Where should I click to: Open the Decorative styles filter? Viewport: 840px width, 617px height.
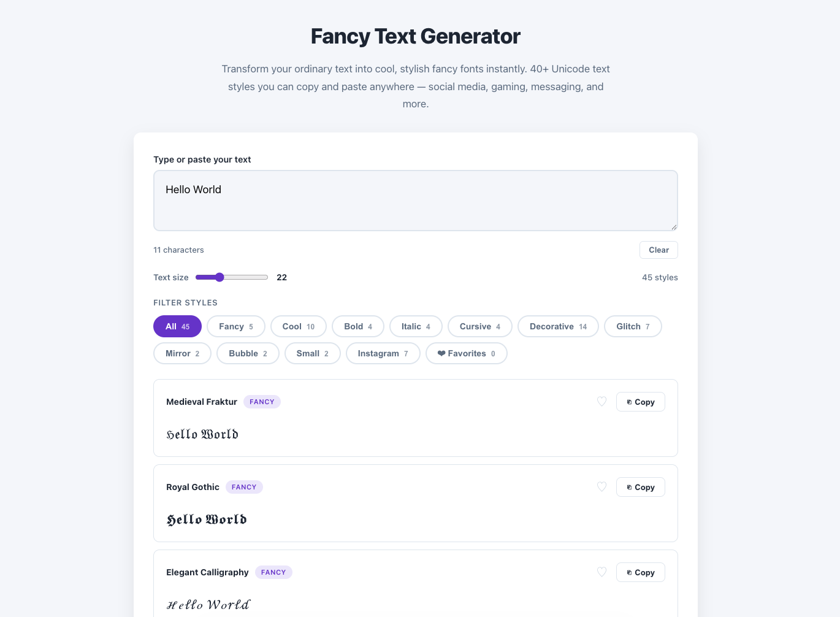pos(558,326)
